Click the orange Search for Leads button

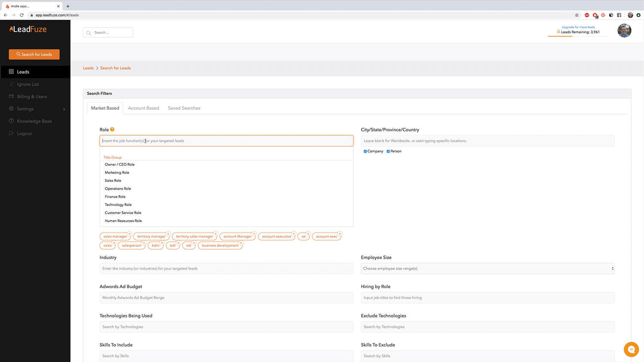[x=34, y=54]
